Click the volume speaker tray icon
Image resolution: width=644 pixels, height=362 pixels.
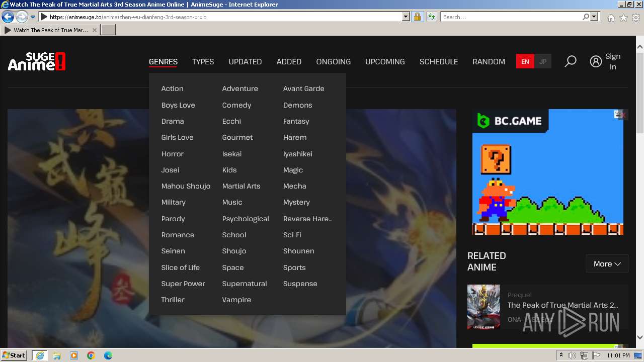tap(572, 355)
